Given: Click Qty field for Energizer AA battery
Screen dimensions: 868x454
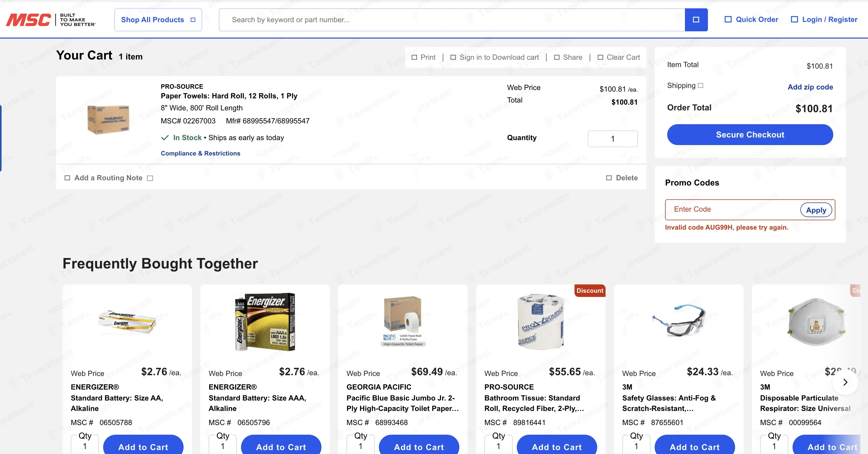Looking at the screenshot, I should click(x=85, y=445).
